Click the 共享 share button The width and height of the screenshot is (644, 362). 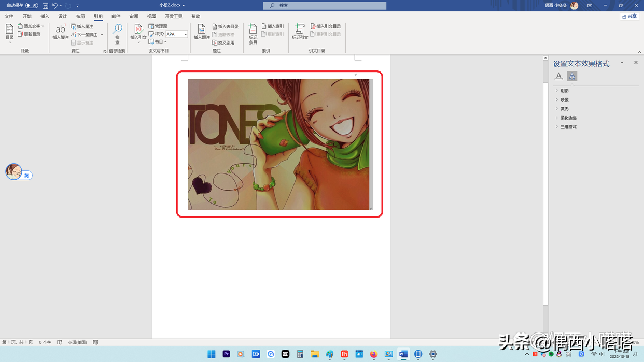629,17
